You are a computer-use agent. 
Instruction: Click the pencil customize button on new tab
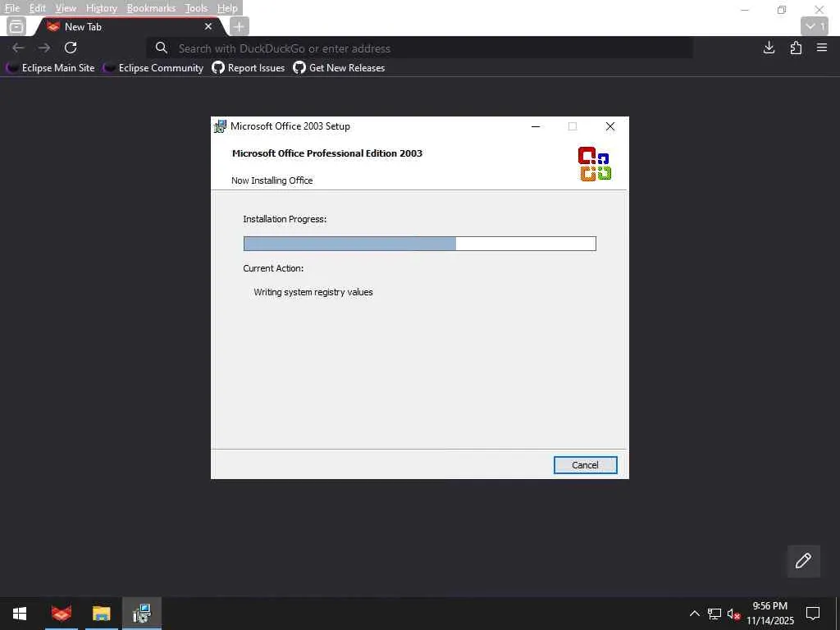tap(803, 561)
